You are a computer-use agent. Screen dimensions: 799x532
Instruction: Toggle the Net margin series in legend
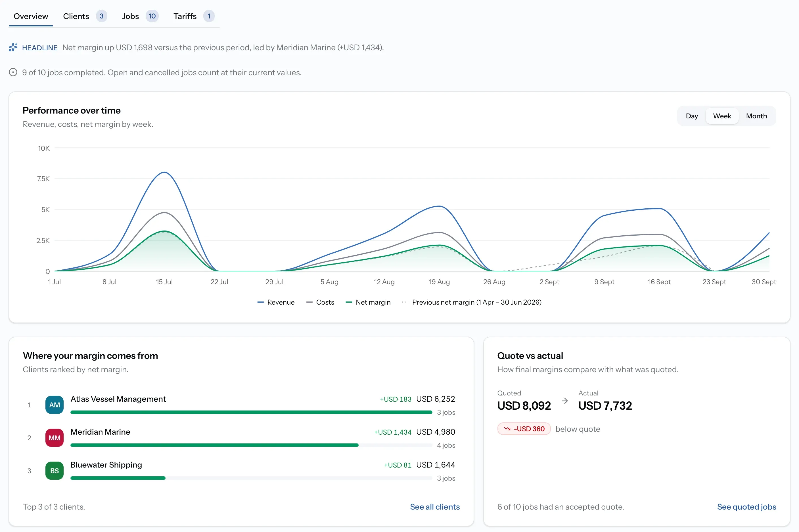(368, 302)
